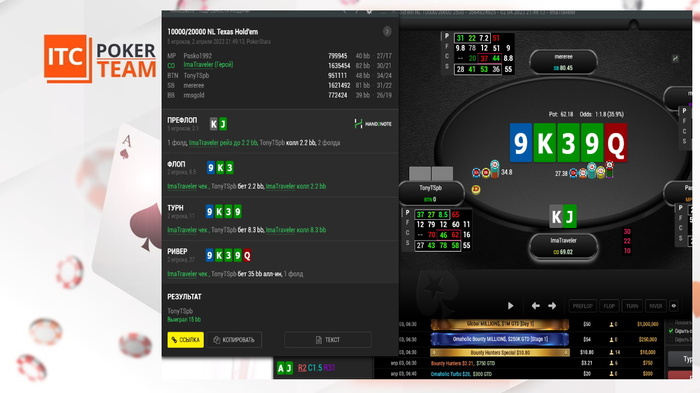Image resolution: width=700 pixels, height=393 pixels.
Task: Jump to the RIVER street
Action: point(655,306)
